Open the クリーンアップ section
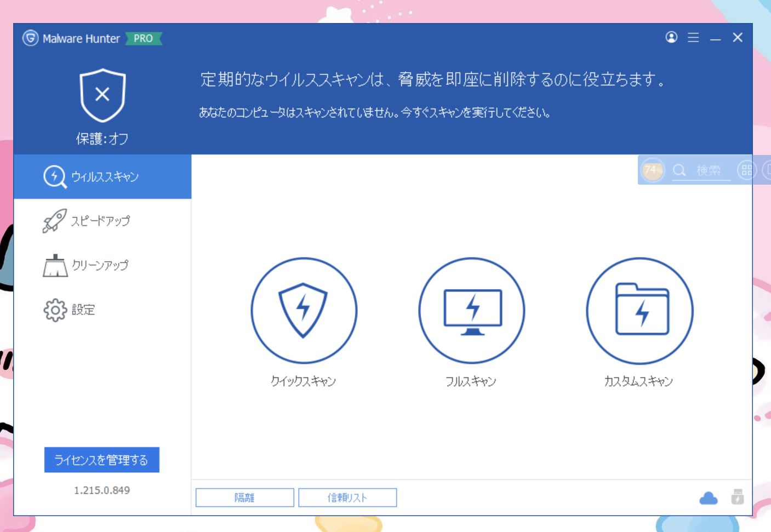Screen dimensions: 771x532 tap(102, 265)
